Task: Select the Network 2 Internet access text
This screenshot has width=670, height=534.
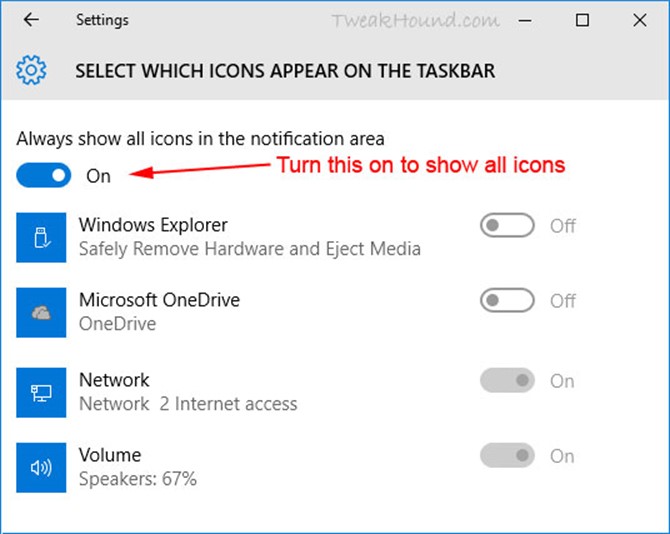Action: [x=188, y=404]
